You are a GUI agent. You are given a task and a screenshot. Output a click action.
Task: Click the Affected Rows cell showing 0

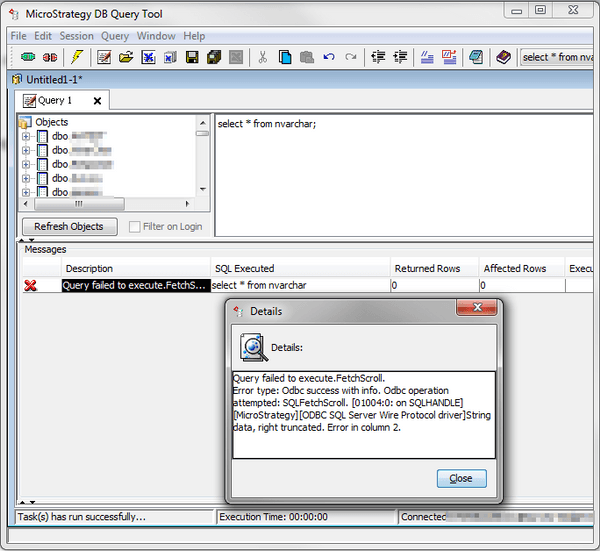click(522, 285)
